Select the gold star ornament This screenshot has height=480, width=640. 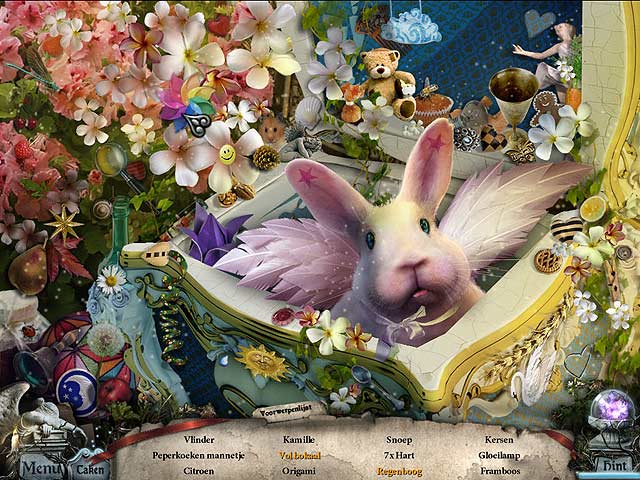(66, 223)
